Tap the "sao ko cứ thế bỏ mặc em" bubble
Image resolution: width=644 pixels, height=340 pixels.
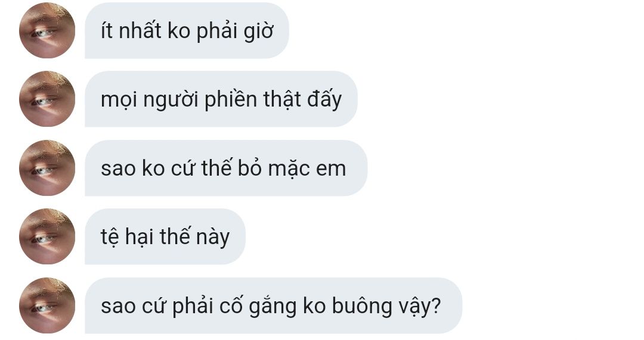click(x=226, y=168)
